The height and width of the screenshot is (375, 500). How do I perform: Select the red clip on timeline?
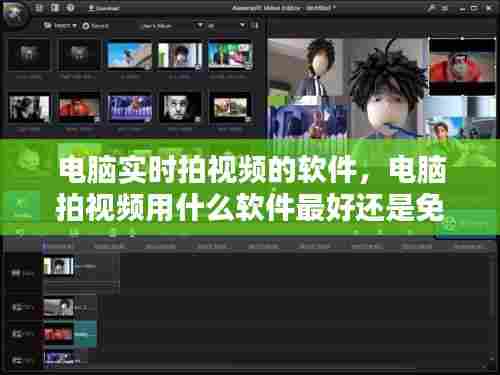tap(59, 334)
